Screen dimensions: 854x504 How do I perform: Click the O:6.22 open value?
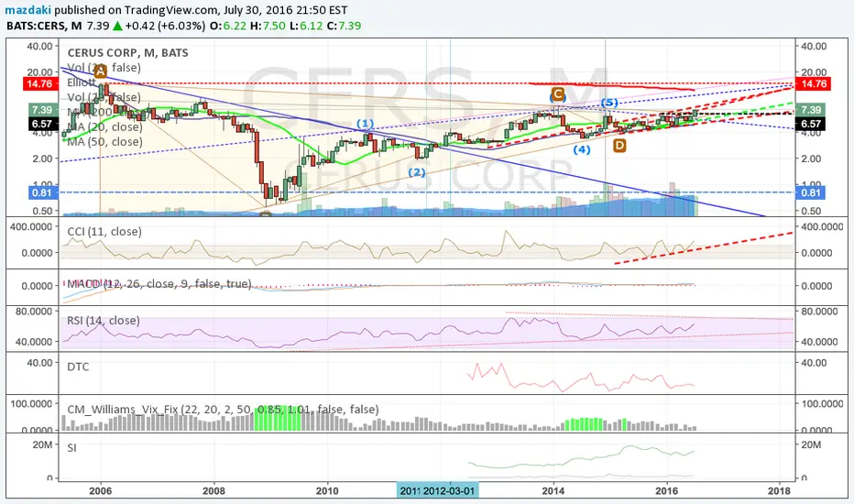(228, 26)
